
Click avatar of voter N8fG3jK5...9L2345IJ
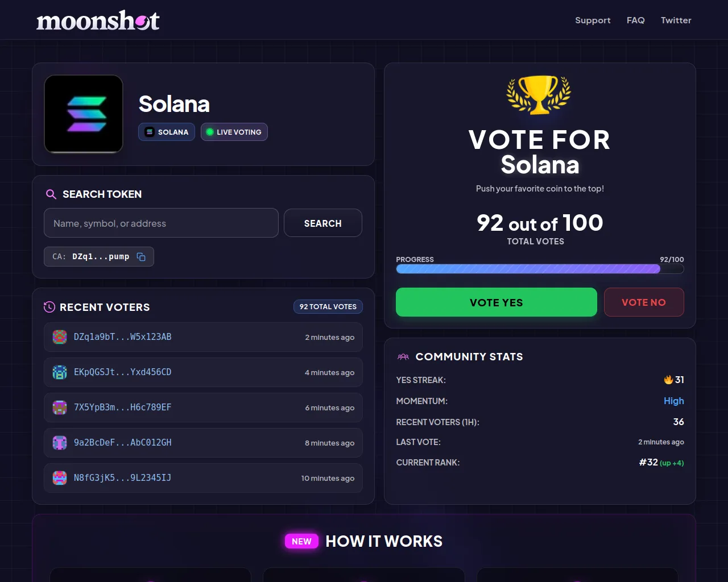pos(60,478)
